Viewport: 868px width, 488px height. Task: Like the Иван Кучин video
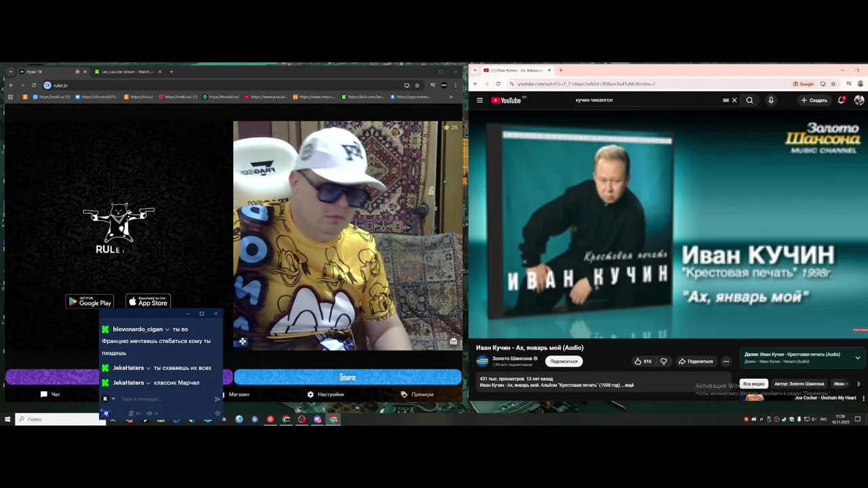[x=642, y=361]
